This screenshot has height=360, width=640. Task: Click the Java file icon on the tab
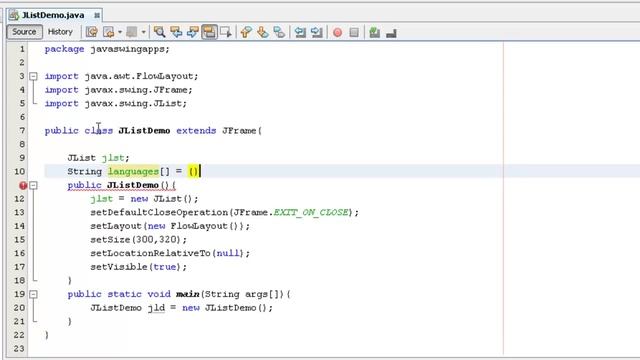[x=14, y=15]
